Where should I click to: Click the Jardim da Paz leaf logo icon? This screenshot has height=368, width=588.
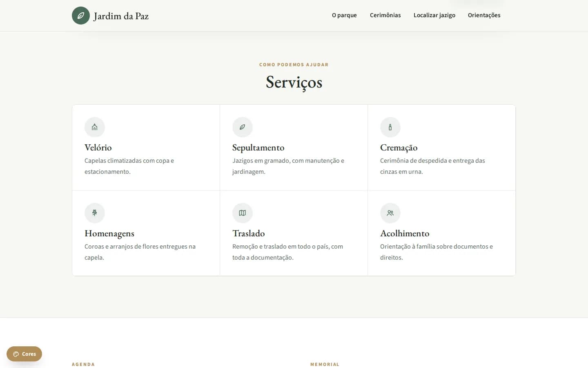tap(81, 16)
